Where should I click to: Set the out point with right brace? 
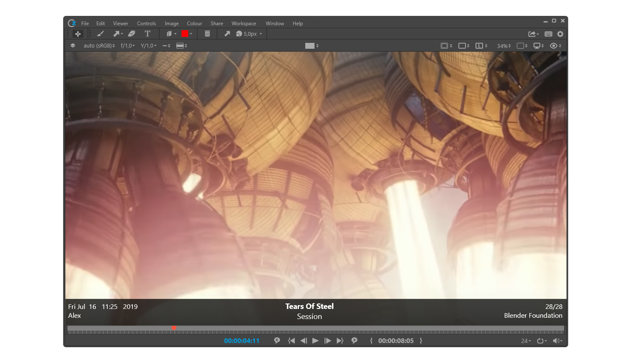(421, 341)
